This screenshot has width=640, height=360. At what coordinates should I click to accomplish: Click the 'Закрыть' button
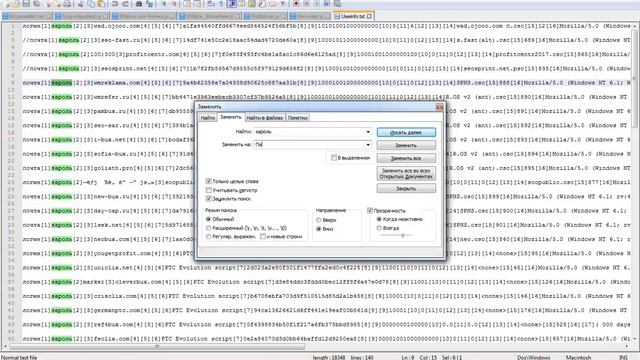tap(406, 188)
